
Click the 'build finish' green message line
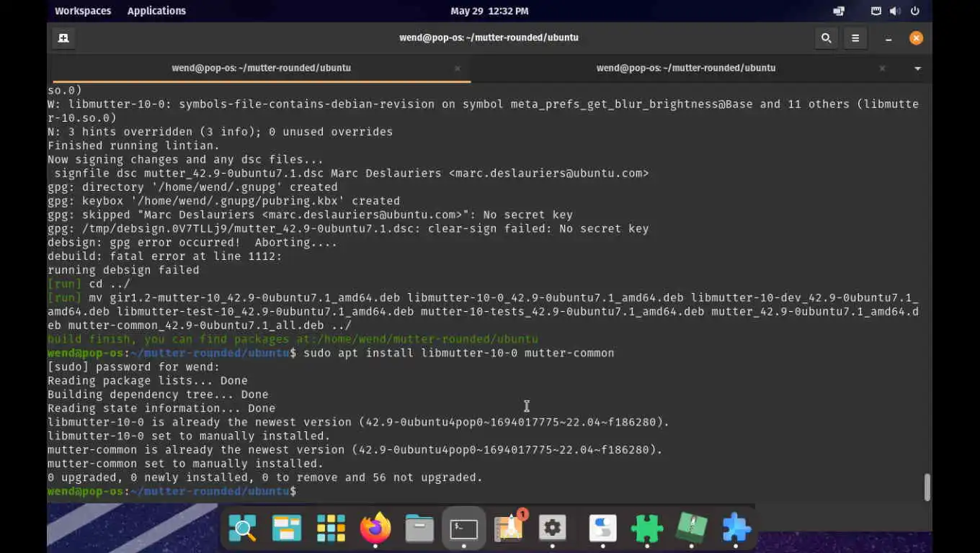point(293,339)
